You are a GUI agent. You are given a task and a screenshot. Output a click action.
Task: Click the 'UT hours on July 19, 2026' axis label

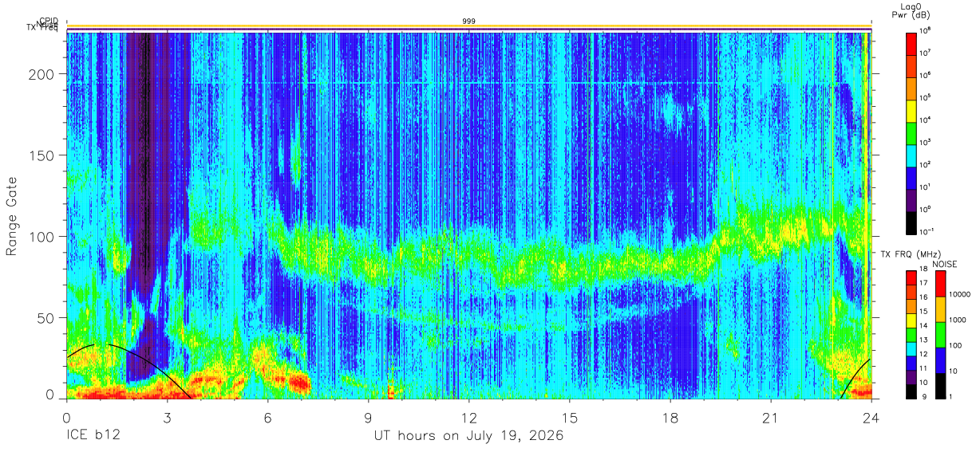point(469,436)
